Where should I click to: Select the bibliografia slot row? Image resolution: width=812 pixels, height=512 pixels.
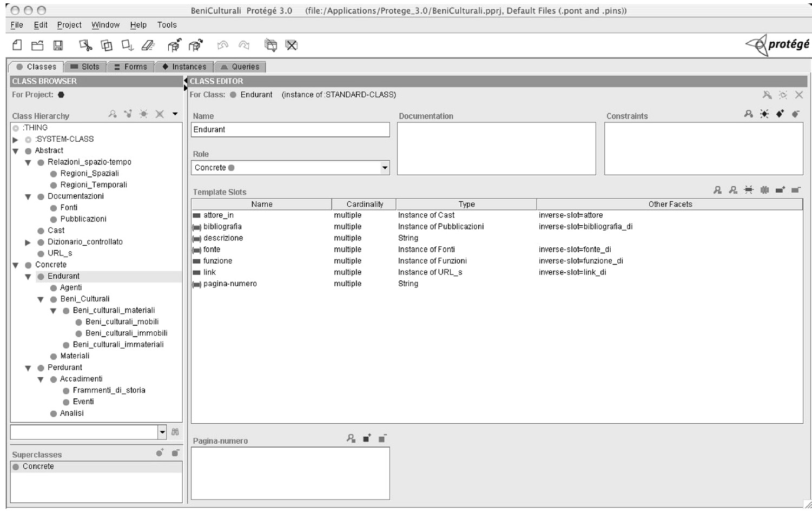497,227
